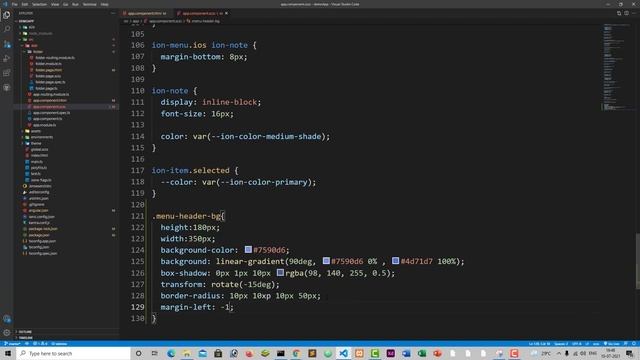Open the Edit menu
This screenshot has width=640, height=360.
point(25,4)
